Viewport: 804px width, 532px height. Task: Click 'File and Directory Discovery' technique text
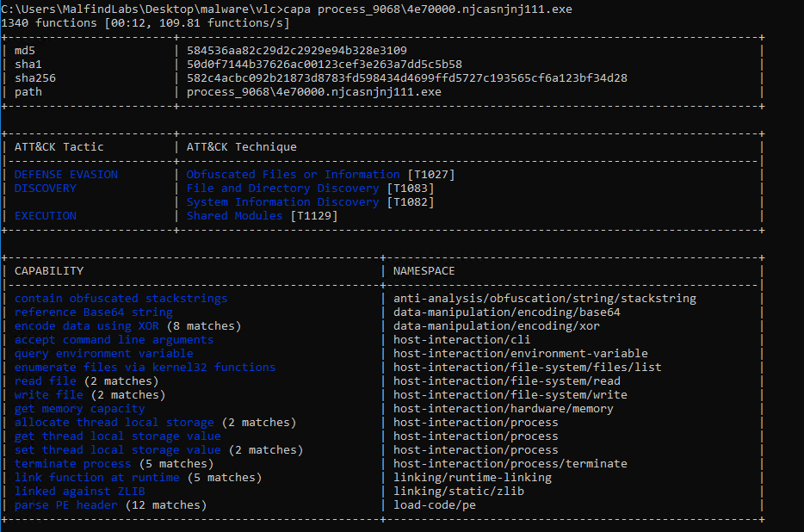(282, 189)
